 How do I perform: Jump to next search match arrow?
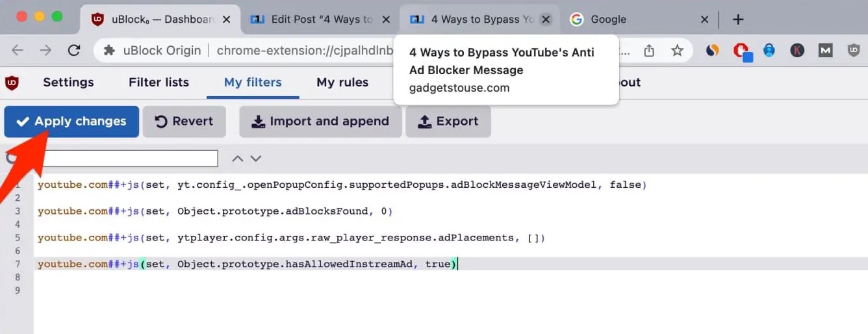(x=256, y=158)
